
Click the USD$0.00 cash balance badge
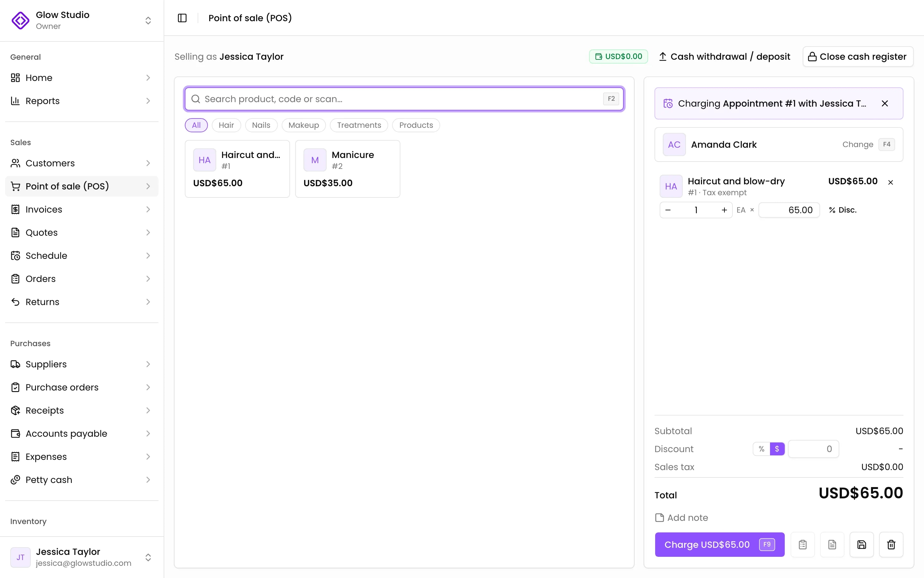(619, 57)
